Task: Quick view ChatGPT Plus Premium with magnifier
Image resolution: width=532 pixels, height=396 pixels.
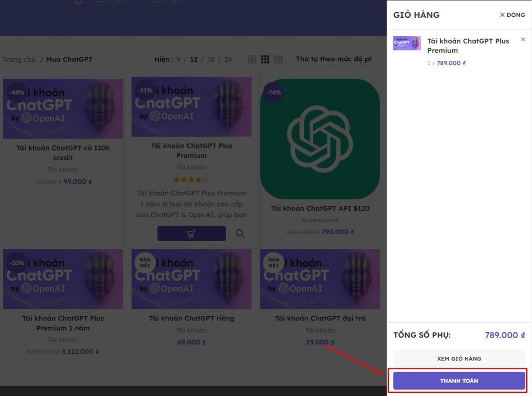Action: coord(240,234)
